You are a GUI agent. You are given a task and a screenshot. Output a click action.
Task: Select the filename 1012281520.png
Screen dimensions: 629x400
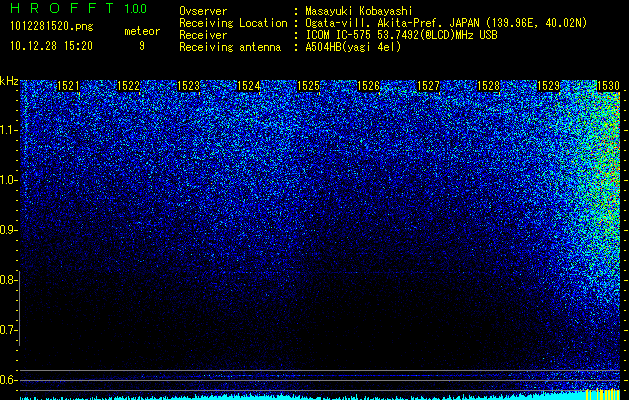tap(52, 26)
